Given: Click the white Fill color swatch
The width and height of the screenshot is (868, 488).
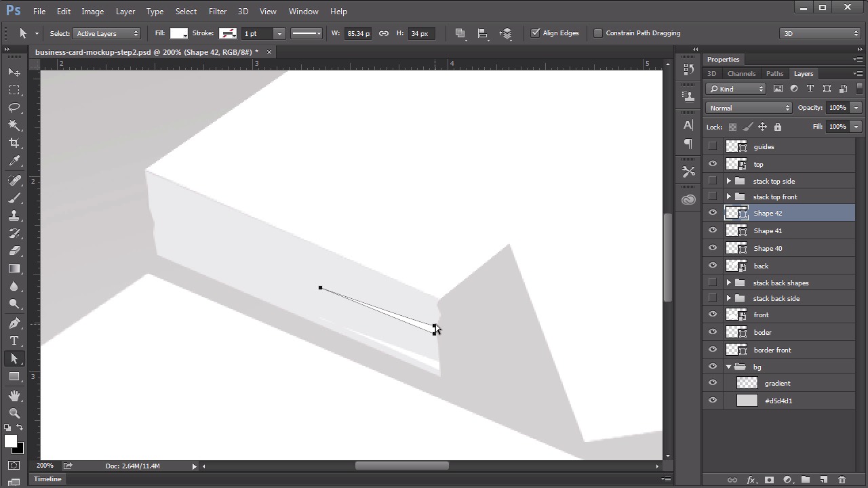Looking at the screenshot, I should [178, 33].
